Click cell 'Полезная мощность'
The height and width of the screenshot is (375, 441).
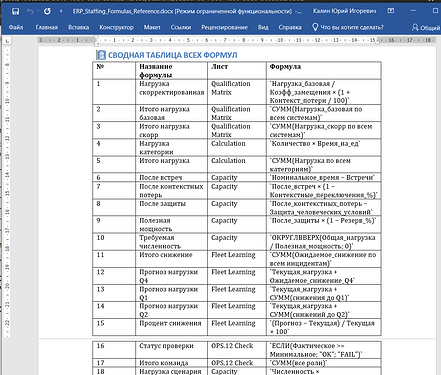[171, 225]
